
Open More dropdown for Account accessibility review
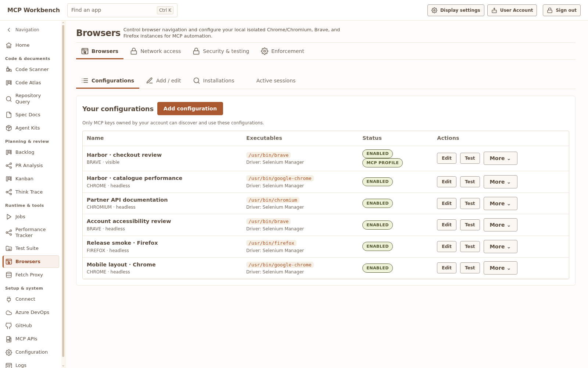tap(500, 225)
